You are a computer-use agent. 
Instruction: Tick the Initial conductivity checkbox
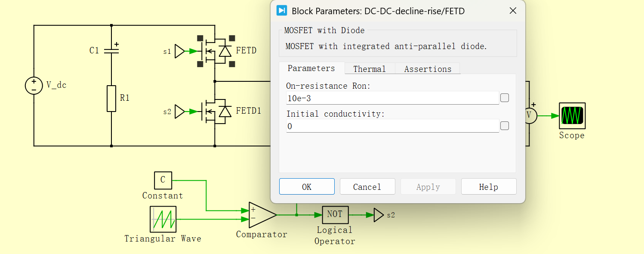coord(505,126)
